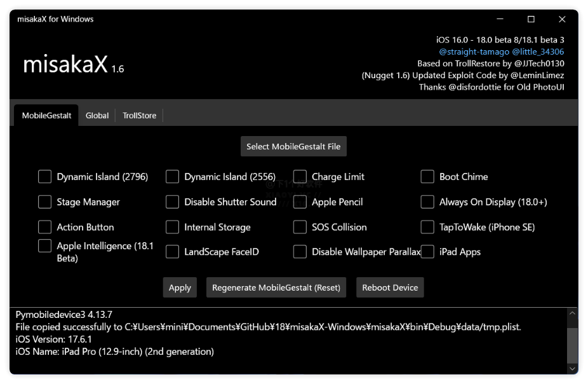Tick Disable Wallpaper Parallax
The image size is (588, 384).
(x=300, y=252)
